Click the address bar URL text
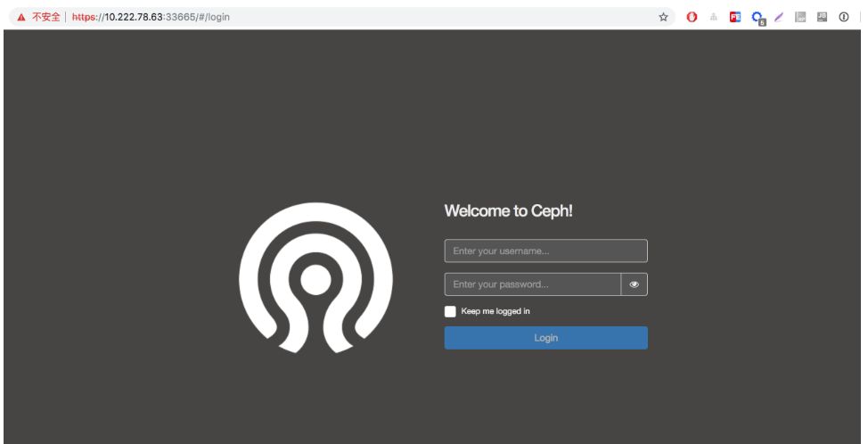This screenshot has width=868, height=444. 151,17
